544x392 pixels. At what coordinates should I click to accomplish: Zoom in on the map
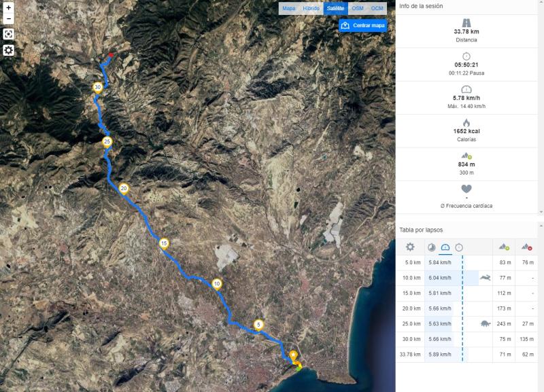click(8, 8)
